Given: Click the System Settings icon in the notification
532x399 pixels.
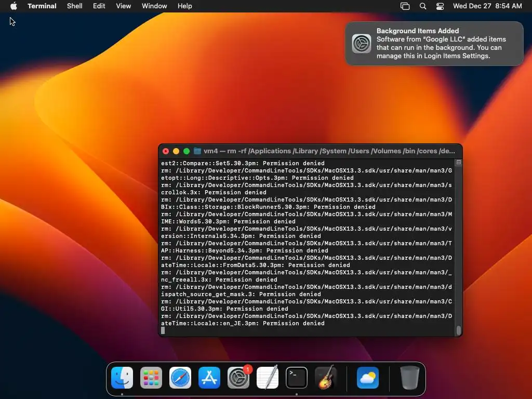Looking at the screenshot, I should click(362, 44).
